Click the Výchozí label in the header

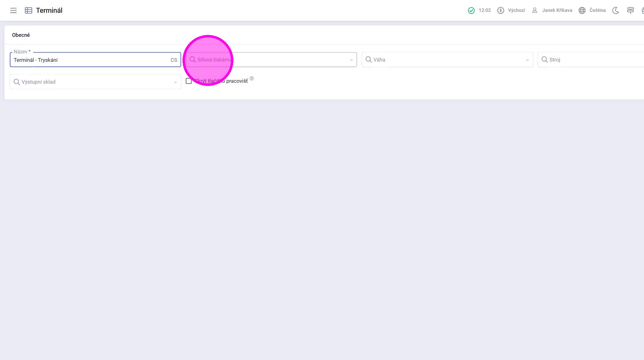click(516, 10)
